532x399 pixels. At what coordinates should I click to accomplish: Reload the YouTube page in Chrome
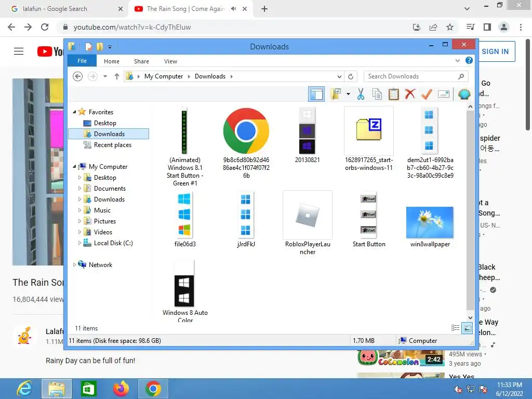tap(45, 27)
